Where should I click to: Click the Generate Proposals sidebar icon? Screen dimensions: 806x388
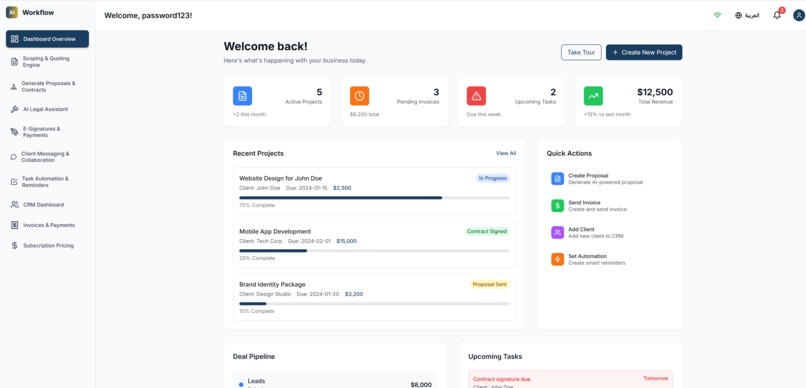click(x=14, y=86)
